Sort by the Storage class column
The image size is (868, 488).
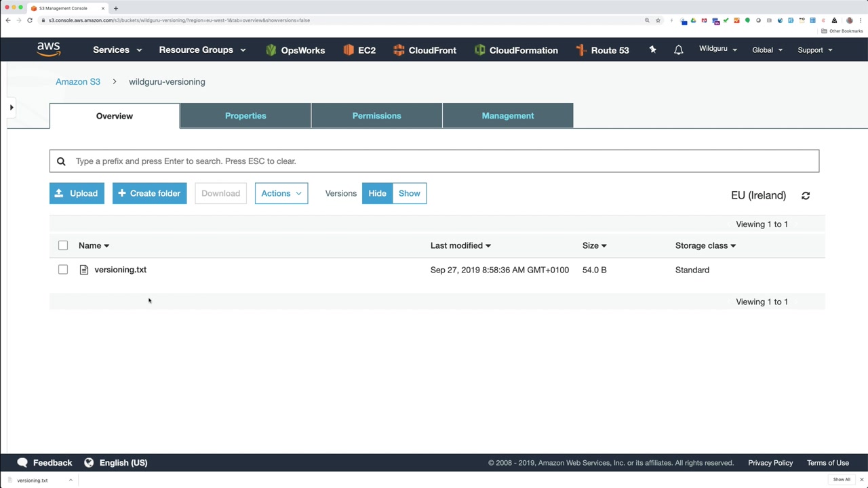705,245
